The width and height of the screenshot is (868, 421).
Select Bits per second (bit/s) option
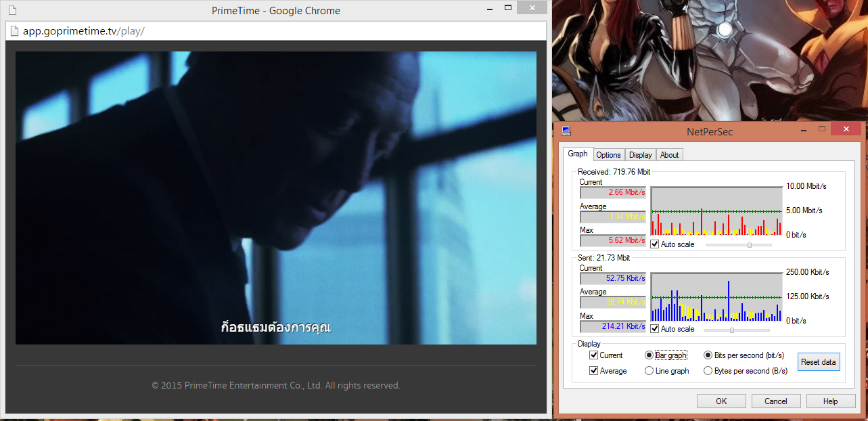click(x=744, y=355)
